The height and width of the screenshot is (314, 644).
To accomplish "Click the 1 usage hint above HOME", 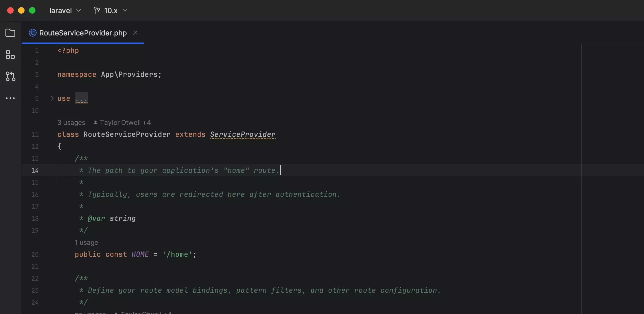I will click(86, 243).
